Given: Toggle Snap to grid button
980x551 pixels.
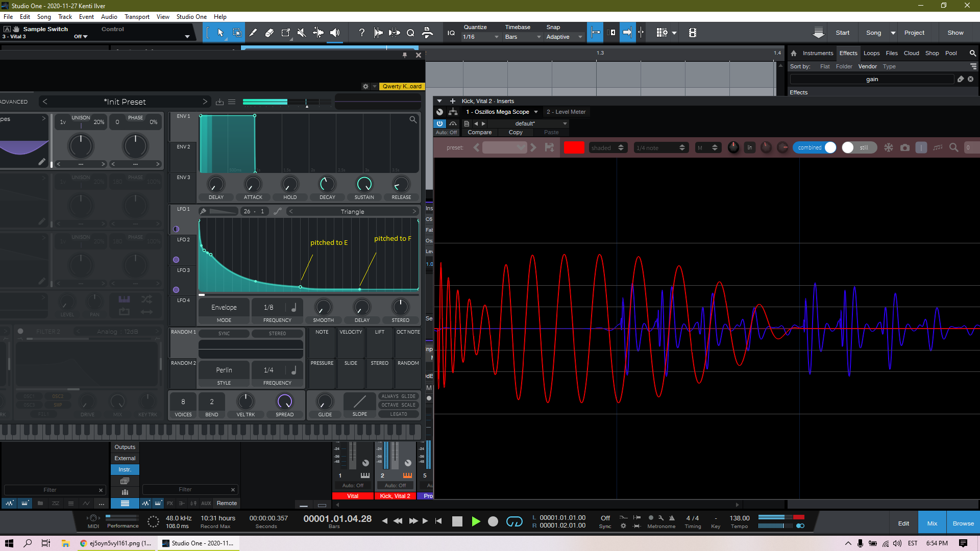Looking at the screenshot, I should click(595, 33).
